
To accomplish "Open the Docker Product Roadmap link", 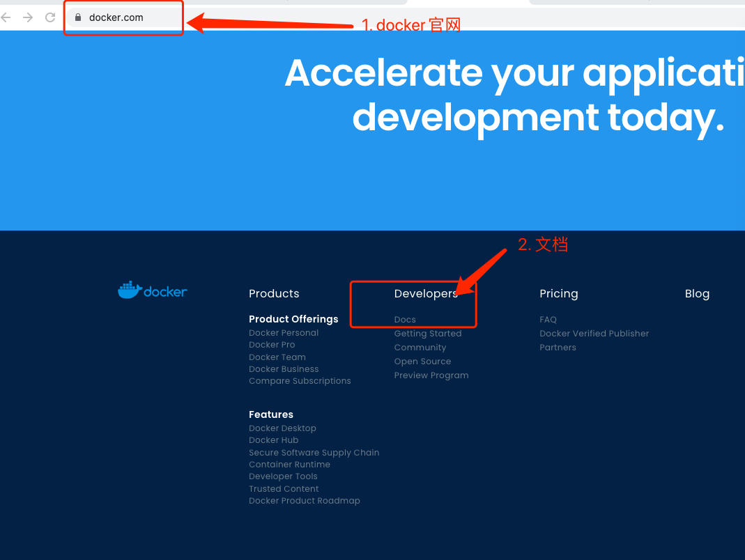I will [305, 501].
